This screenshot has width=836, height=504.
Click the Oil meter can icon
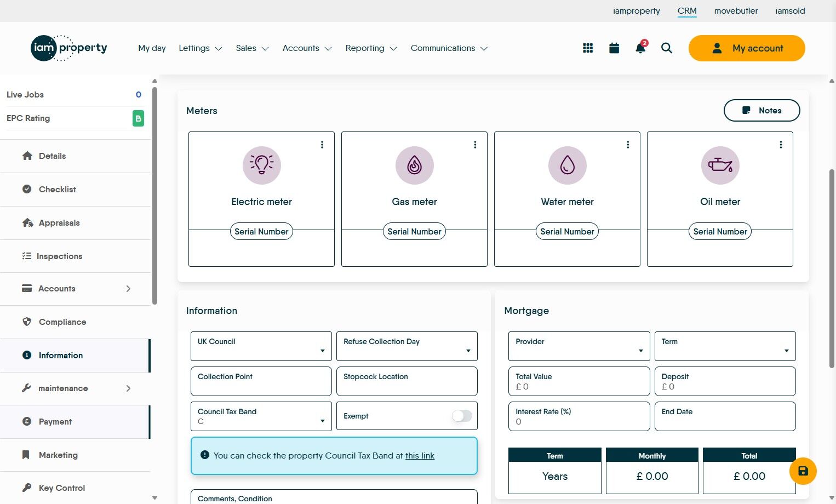(720, 165)
